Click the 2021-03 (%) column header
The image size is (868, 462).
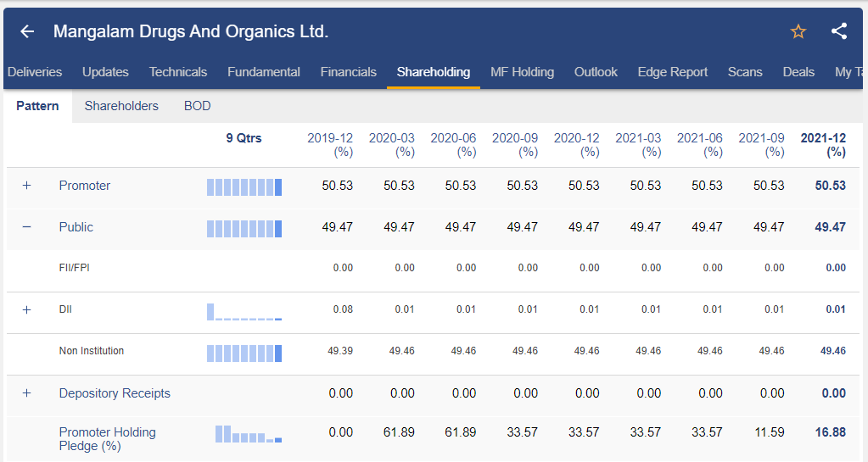pyautogui.click(x=638, y=145)
